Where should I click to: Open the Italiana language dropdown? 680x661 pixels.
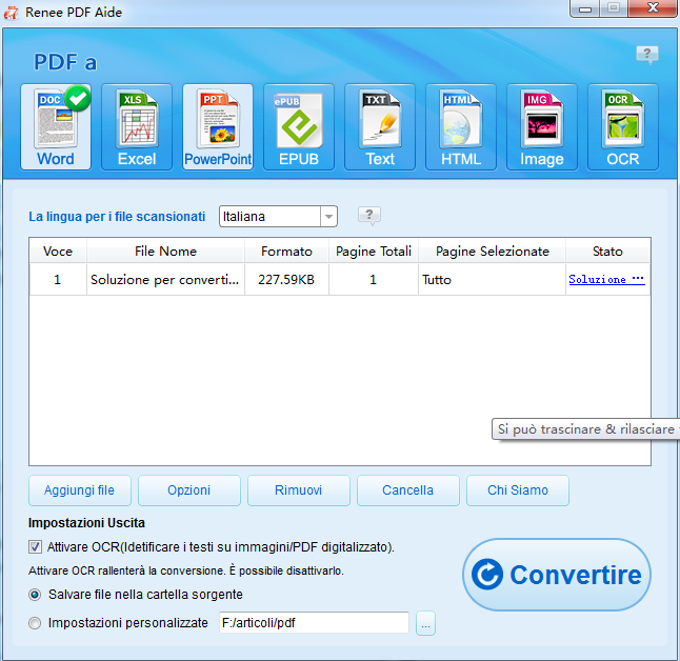point(278,216)
